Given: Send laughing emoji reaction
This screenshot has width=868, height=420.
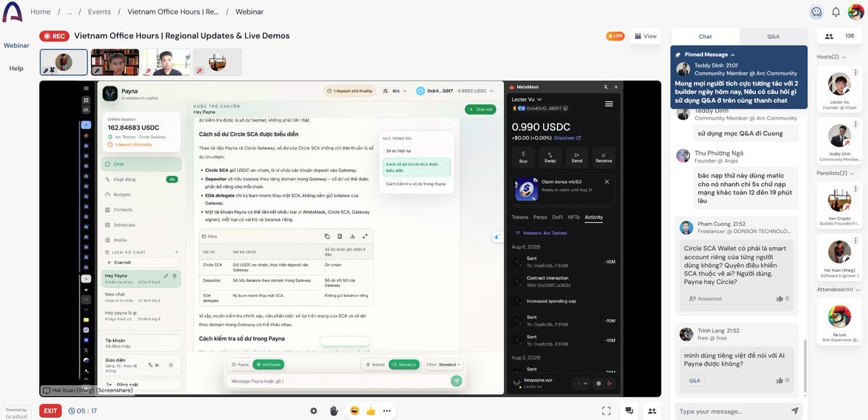Looking at the screenshot, I should coord(354,411).
